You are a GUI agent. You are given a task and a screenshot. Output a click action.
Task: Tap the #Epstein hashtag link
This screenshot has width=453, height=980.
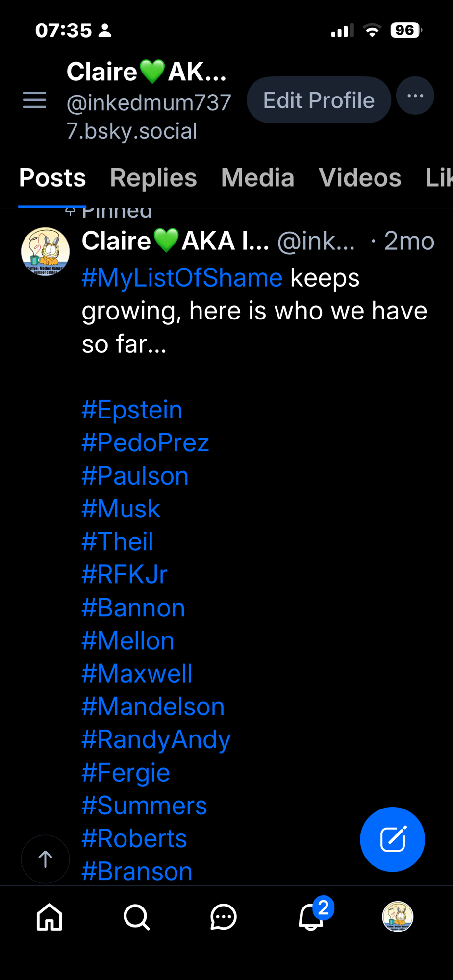[x=132, y=410]
